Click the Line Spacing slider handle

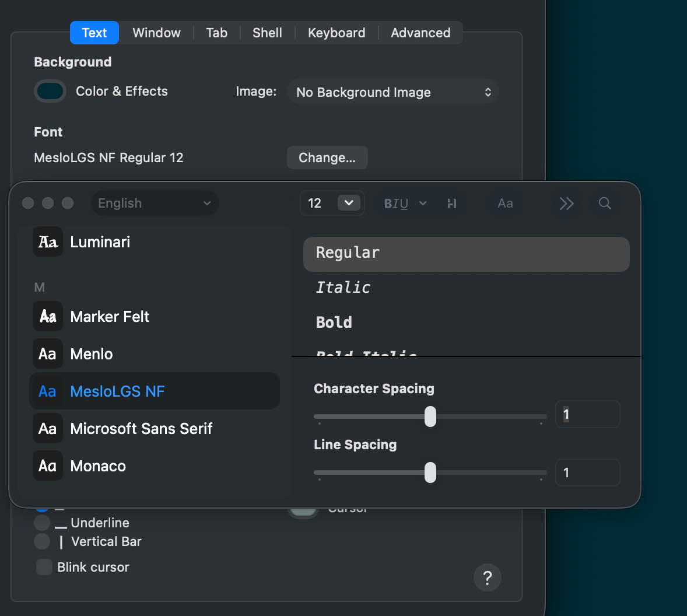tap(430, 473)
